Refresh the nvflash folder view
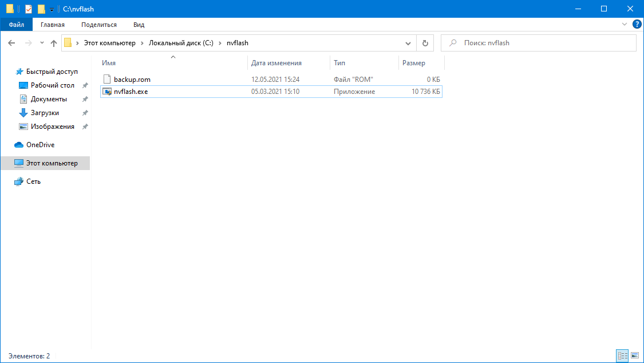644x363 pixels. click(x=425, y=43)
